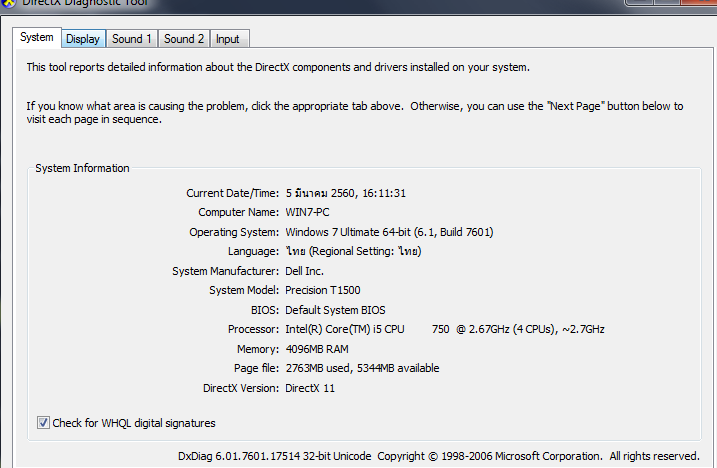Select the Sound 2 tab
Screen dimensions: 717x468
click(x=184, y=39)
